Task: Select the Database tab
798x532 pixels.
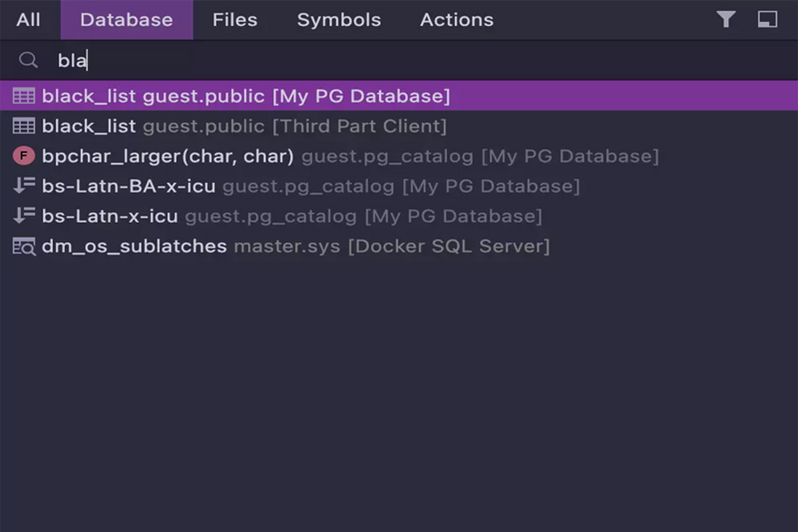Action: [126, 20]
